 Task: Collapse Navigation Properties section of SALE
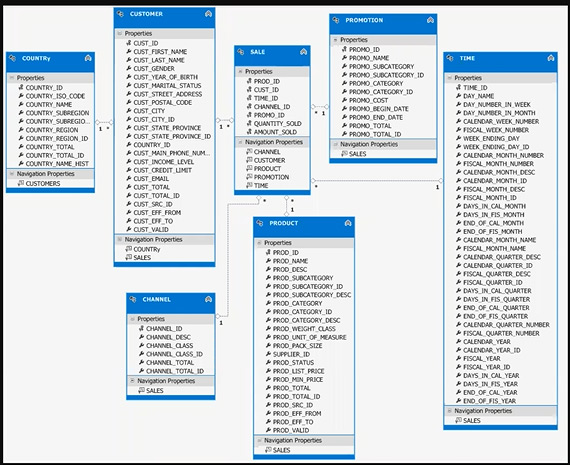(x=240, y=142)
